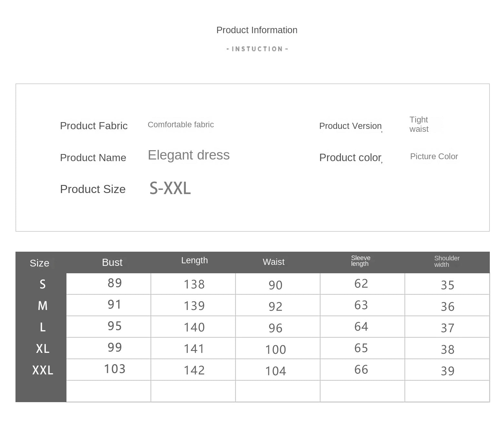This screenshot has width=504, height=426.
Task: Select the Elegant dress product name
Action: click(189, 155)
